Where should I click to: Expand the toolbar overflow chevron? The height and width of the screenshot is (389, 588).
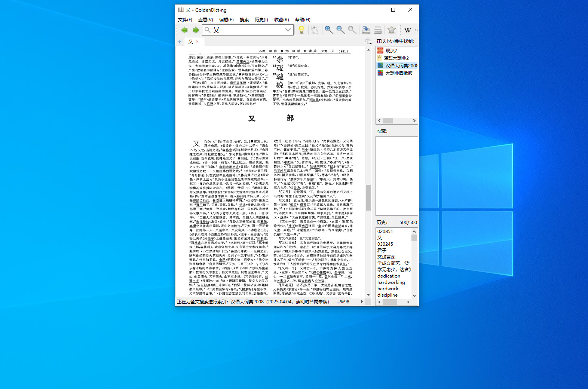pos(416,30)
